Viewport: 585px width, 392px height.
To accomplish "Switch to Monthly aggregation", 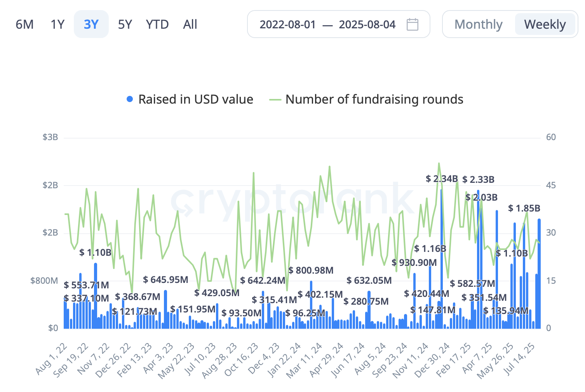I will [479, 24].
